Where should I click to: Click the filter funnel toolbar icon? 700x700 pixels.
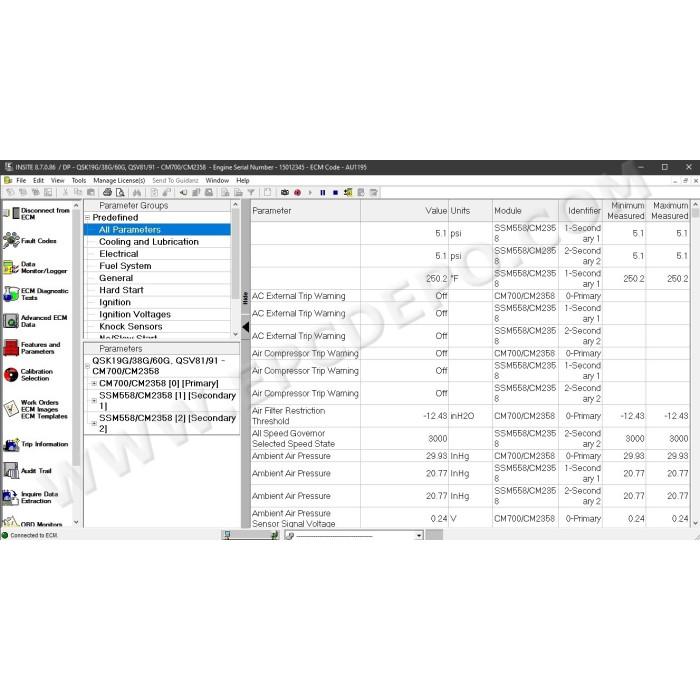(x=251, y=192)
